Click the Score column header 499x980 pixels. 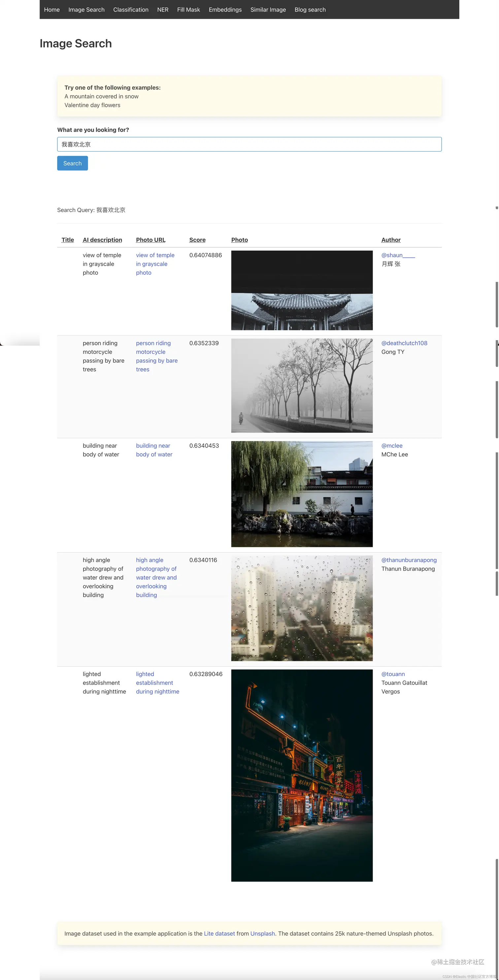197,240
